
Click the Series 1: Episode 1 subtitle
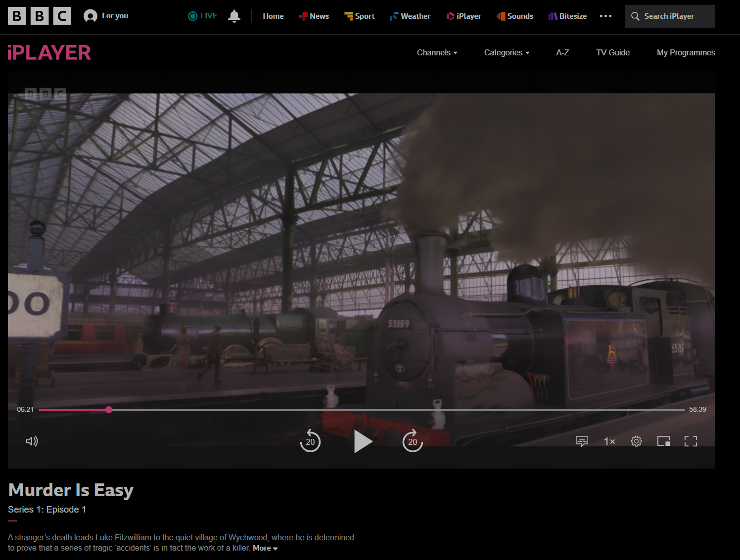[47, 510]
